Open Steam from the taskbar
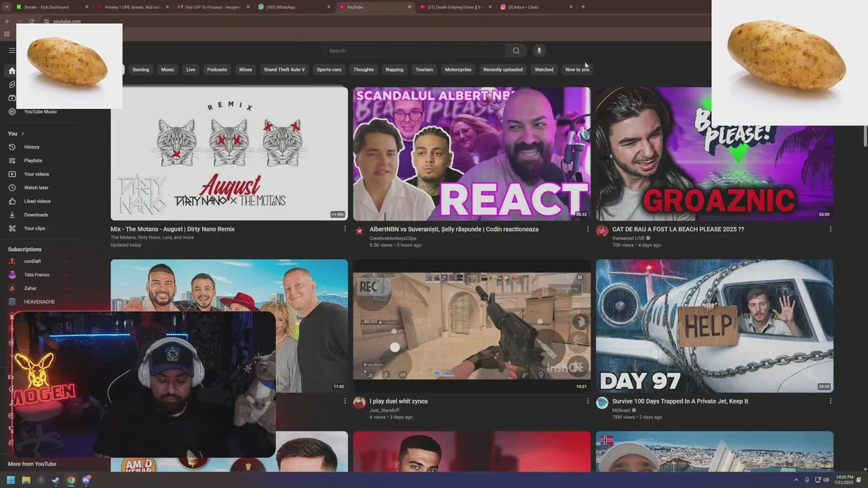This screenshot has height=488, width=868. tap(56, 481)
